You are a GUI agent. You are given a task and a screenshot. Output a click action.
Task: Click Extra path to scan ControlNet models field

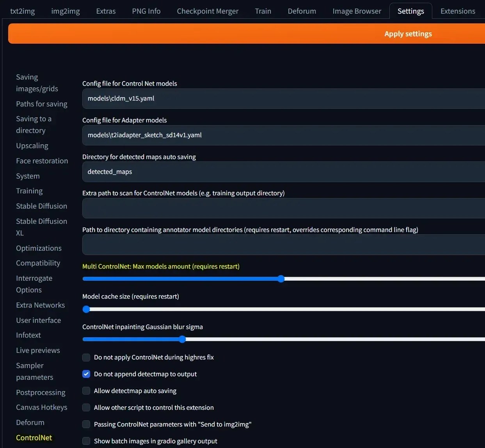tap(284, 208)
